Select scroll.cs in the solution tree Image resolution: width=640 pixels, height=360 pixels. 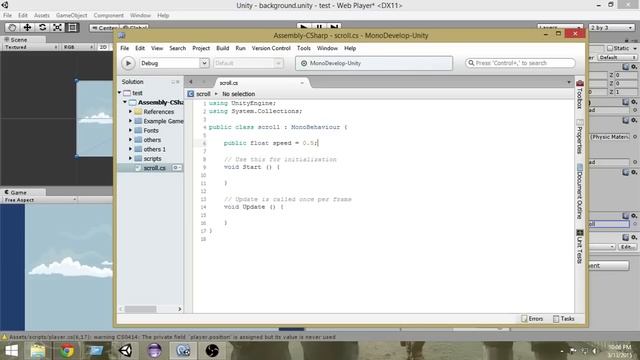[154, 168]
